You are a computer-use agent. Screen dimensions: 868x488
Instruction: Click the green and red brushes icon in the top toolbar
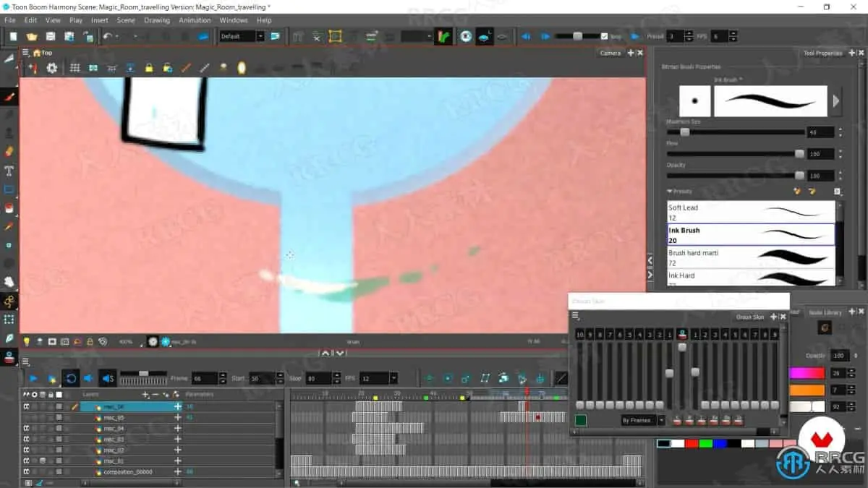click(443, 36)
